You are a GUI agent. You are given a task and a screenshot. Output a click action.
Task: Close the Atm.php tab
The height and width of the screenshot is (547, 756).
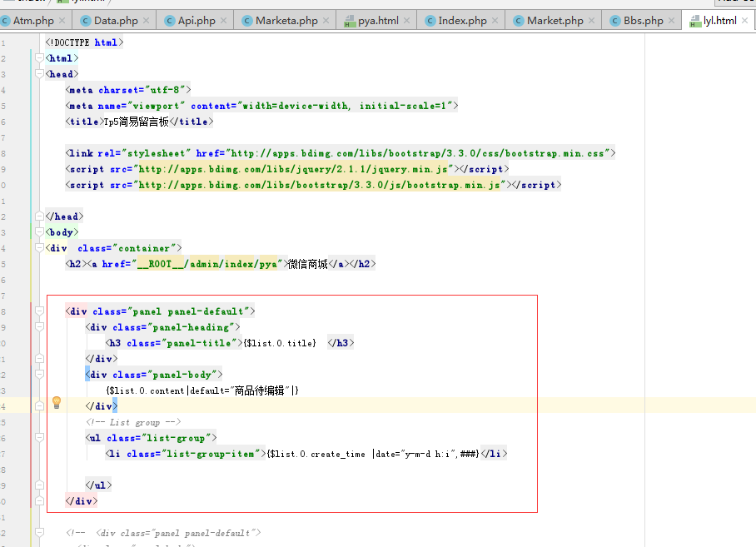(62, 21)
